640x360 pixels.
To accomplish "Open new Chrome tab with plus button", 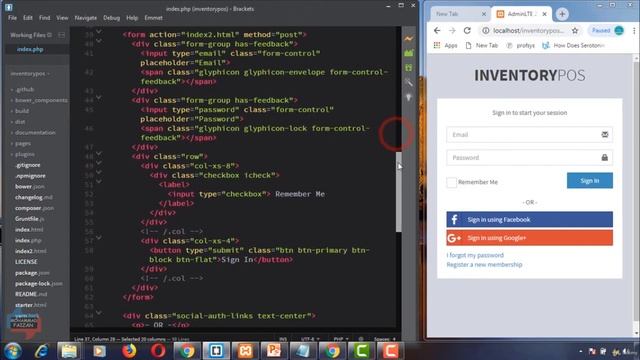I will pos(562,14).
